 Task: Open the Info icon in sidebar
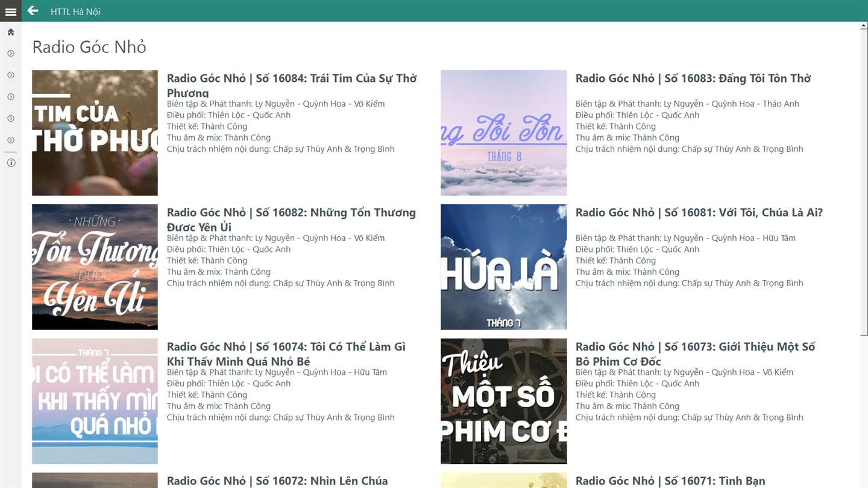[11, 163]
